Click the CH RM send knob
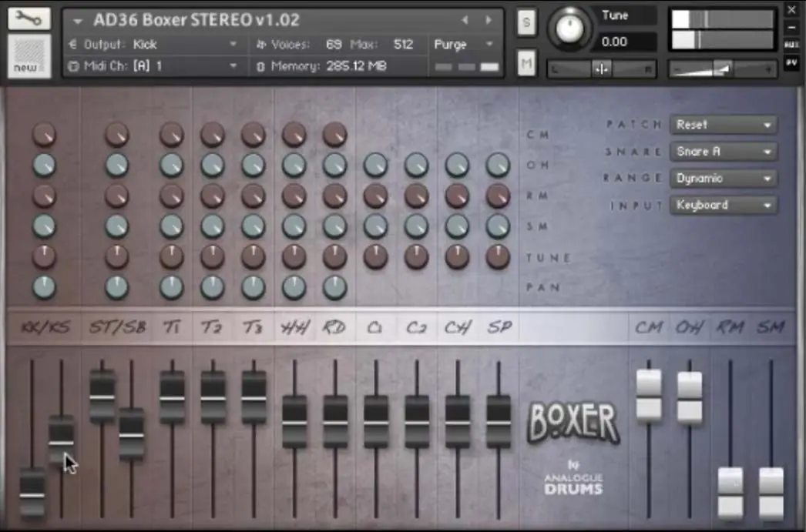 pyautogui.click(x=457, y=196)
